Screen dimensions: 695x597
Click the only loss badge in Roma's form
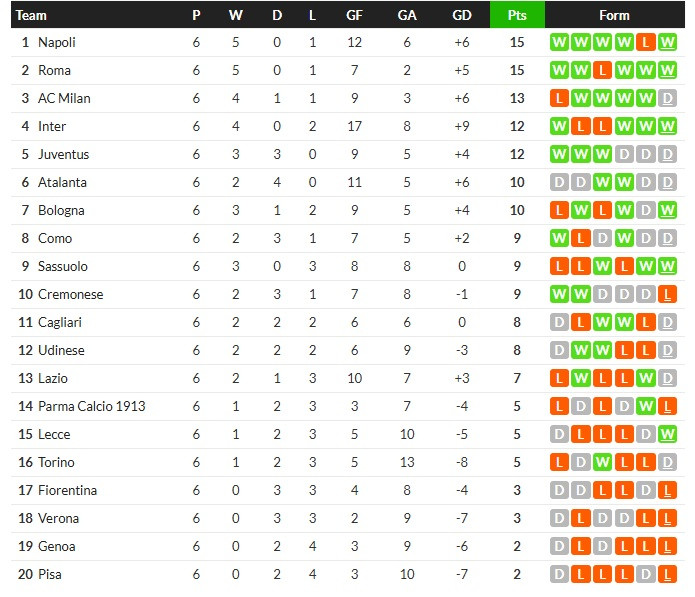pos(602,71)
